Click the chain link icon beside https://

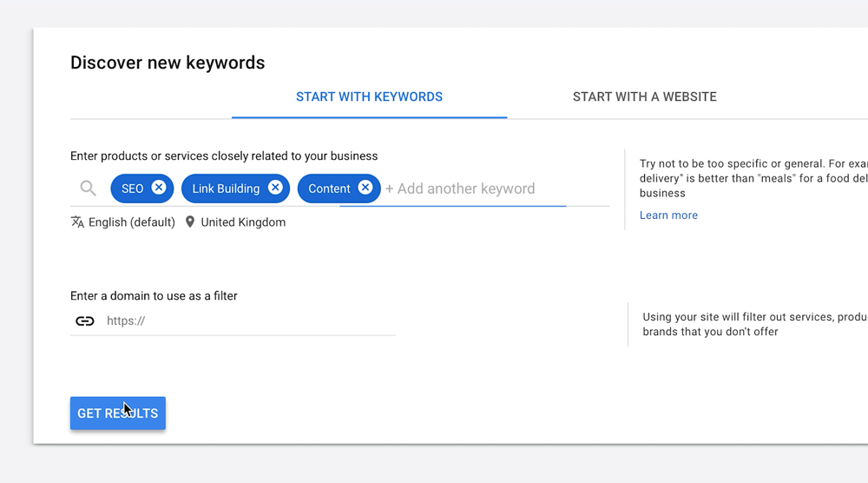[84, 321]
